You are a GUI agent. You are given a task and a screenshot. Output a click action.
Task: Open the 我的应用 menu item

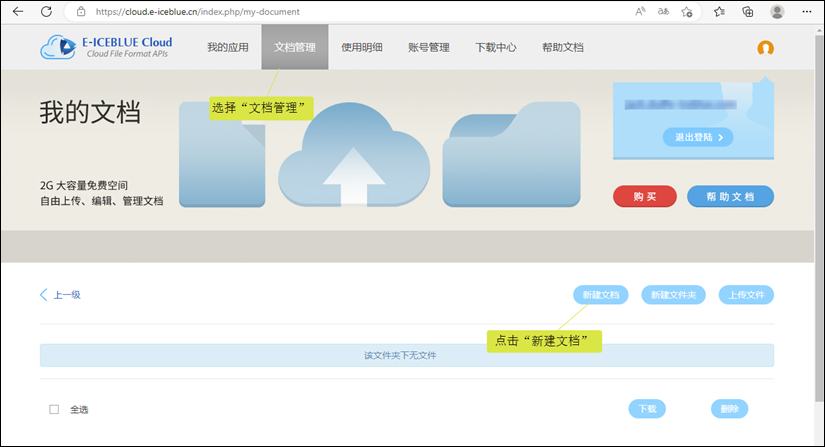coord(227,47)
